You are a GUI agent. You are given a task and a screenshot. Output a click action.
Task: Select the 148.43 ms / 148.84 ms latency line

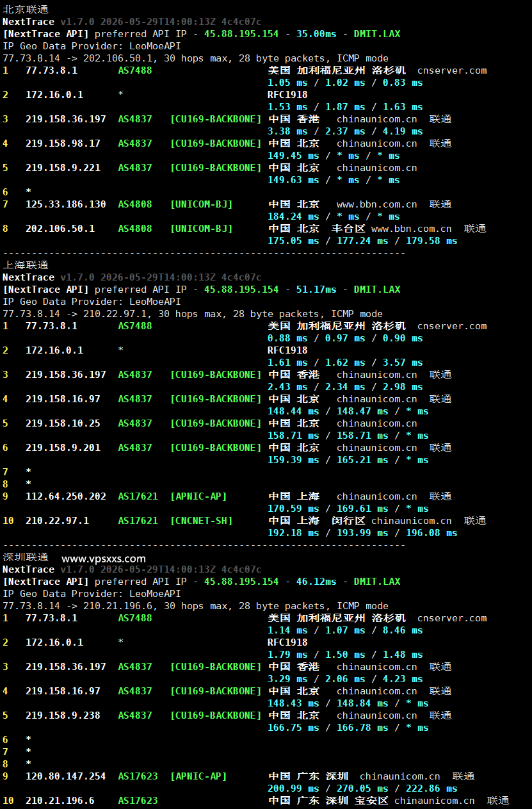348,703
